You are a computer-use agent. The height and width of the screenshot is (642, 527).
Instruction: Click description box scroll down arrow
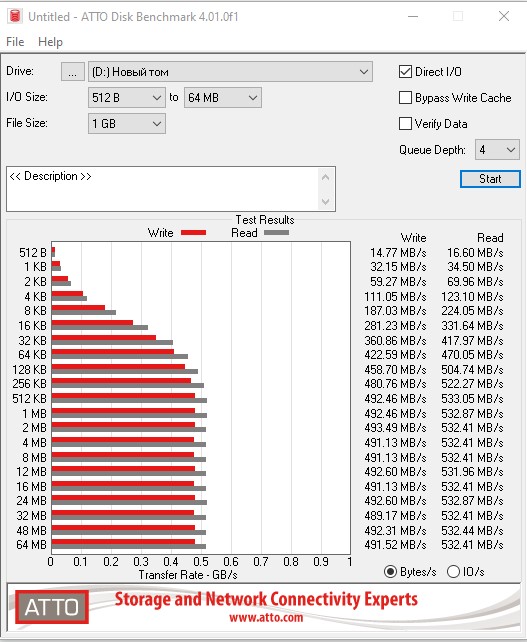(326, 201)
